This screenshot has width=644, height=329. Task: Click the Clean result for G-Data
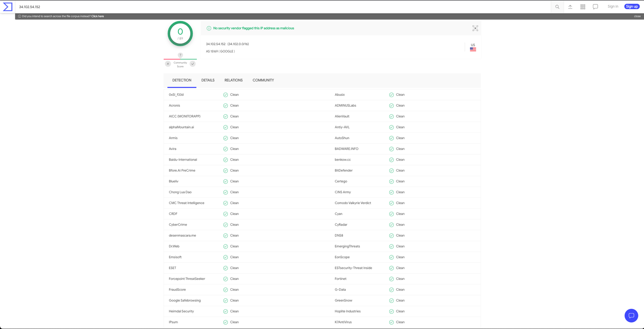pyautogui.click(x=400, y=290)
